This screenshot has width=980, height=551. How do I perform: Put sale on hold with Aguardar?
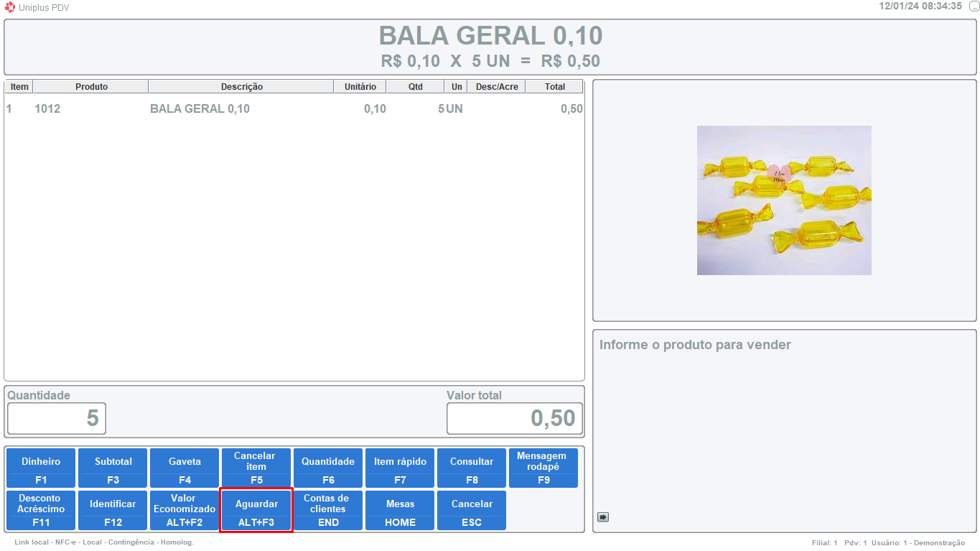(x=256, y=511)
